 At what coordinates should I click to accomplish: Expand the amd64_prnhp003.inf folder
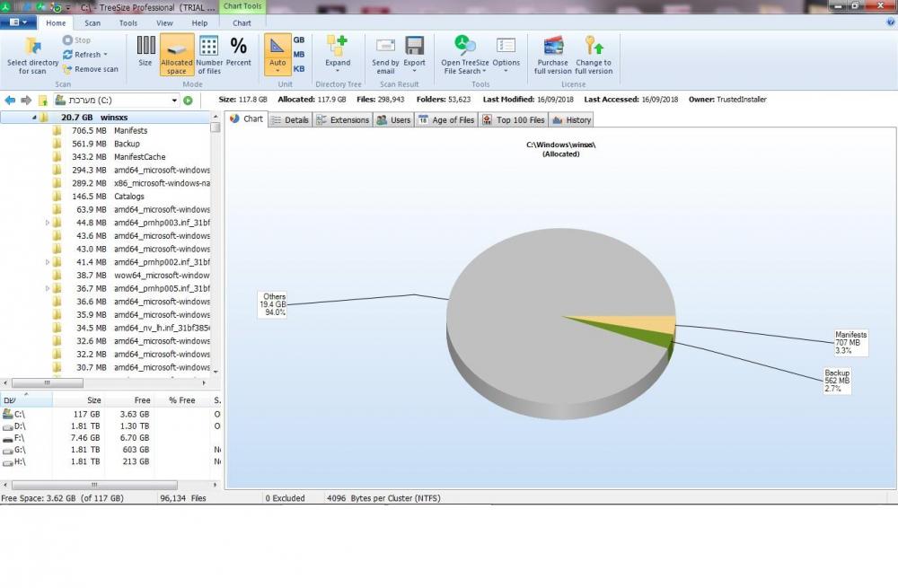[x=48, y=223]
